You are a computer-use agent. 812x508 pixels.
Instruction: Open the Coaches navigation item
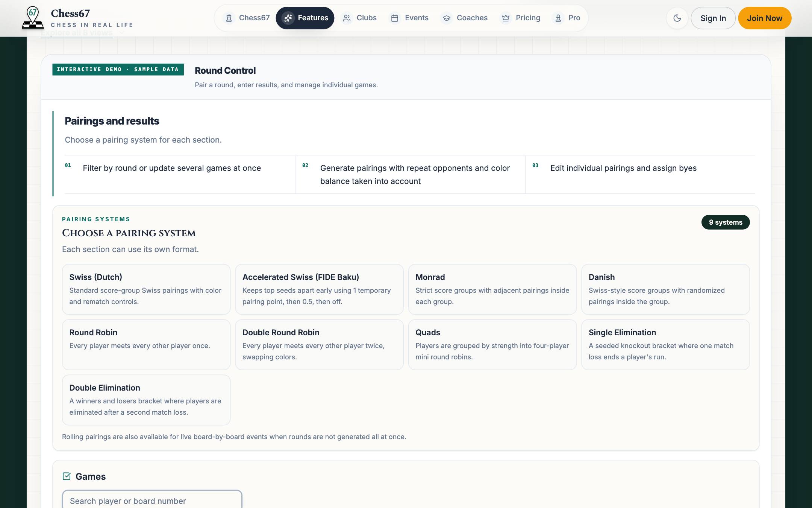pyautogui.click(x=465, y=18)
